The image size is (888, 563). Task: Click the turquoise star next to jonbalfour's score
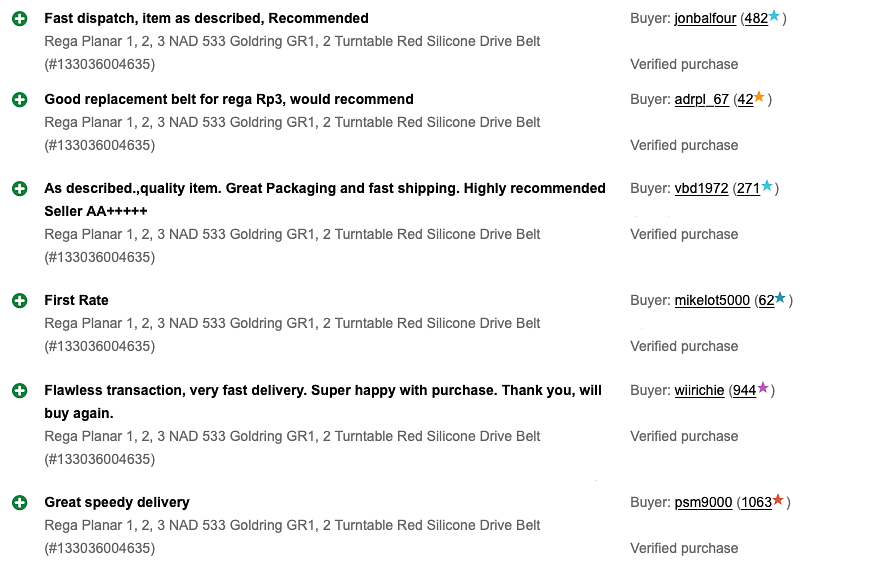pos(774,17)
